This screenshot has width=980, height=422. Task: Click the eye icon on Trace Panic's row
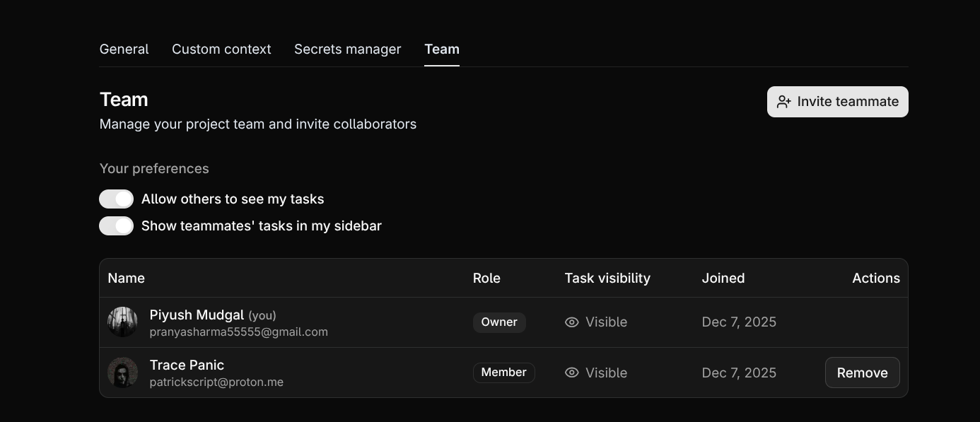(x=571, y=373)
